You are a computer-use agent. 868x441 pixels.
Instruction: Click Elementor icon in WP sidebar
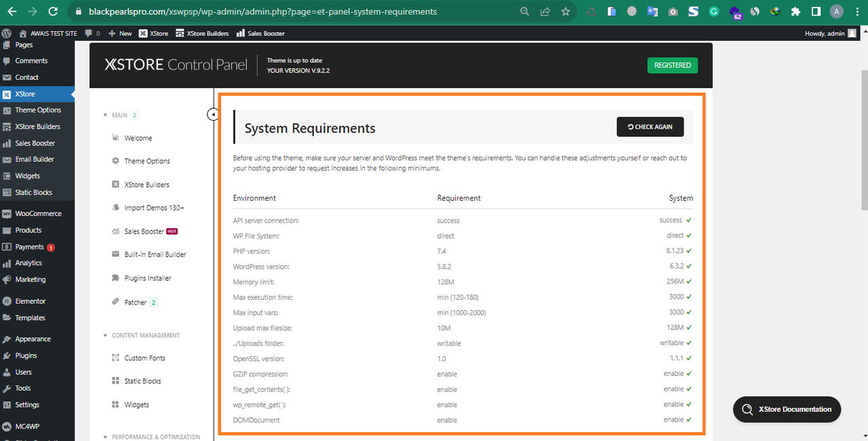(x=7, y=301)
